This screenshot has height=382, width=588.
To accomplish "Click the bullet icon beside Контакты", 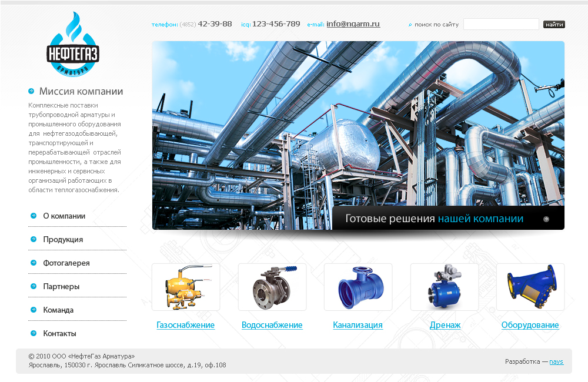I will [34, 333].
